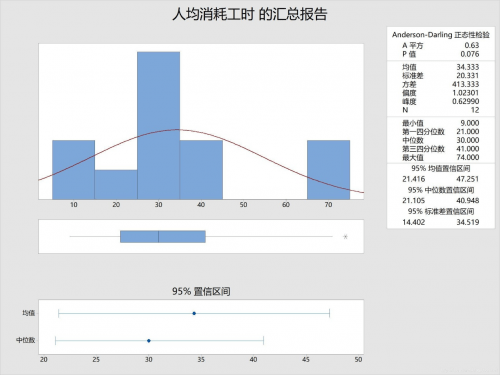
Task: Select the 中位数 value 30.000
Action: [x=468, y=140]
